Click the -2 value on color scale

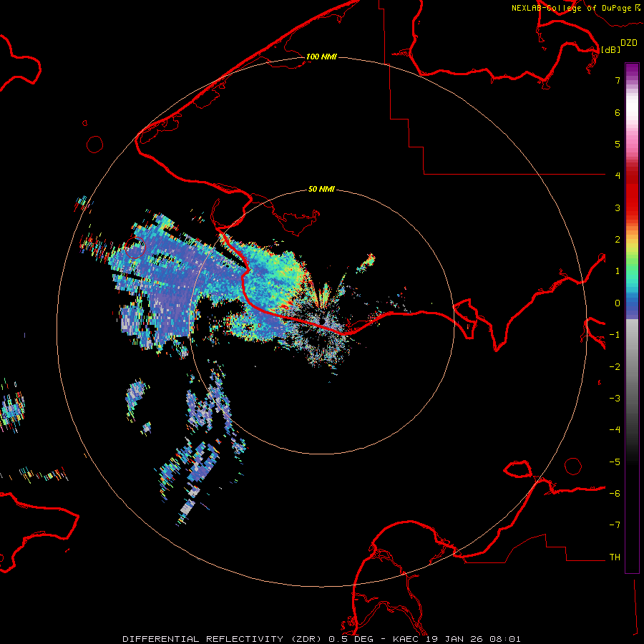[615, 367]
